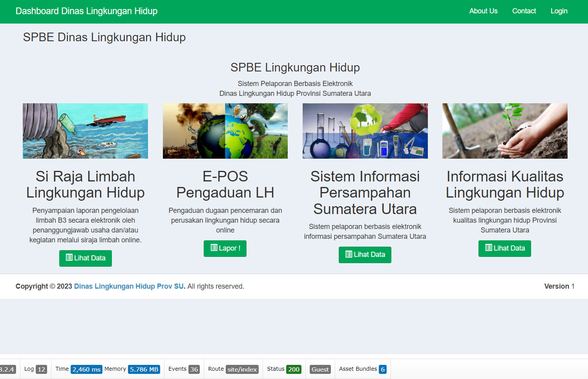Click the Si Raja Limbah ocean pollution image

(85, 131)
